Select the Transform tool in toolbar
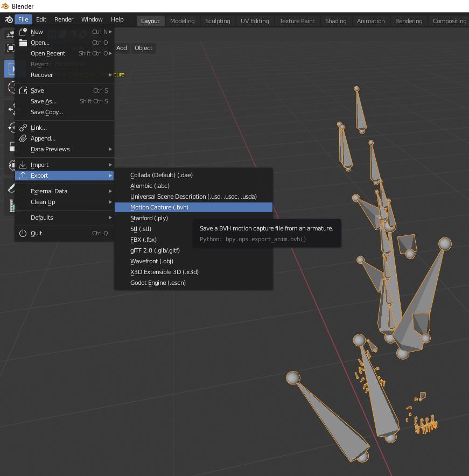 [12, 165]
